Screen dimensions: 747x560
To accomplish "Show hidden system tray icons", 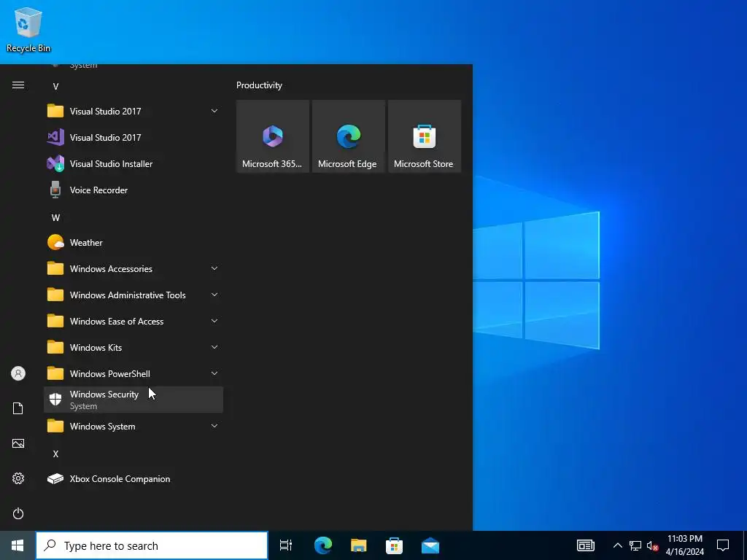I will [x=617, y=545].
